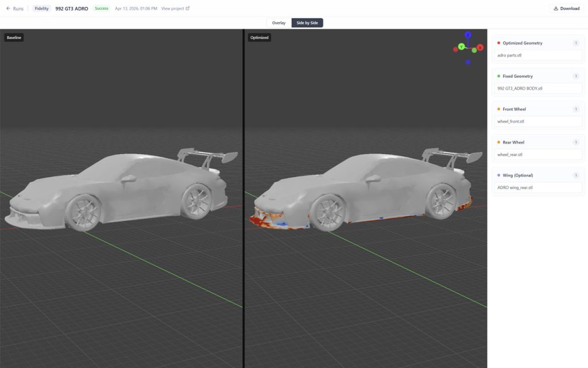Click the count badge on Optimized Geometry
The height and width of the screenshot is (368, 588).
576,43
